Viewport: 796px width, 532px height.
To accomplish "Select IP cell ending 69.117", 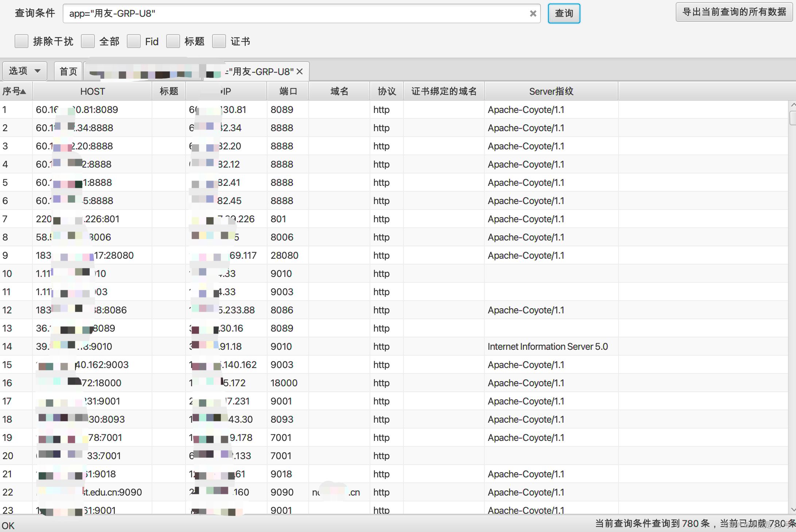I will 226,255.
